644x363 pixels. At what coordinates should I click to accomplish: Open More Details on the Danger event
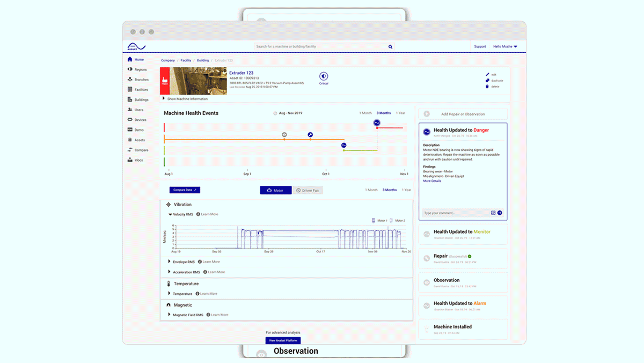pos(433,181)
